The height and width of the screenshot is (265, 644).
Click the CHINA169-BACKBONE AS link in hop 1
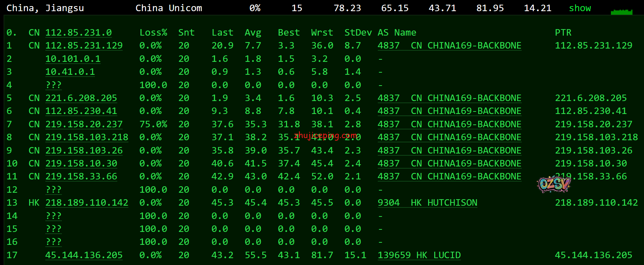[x=449, y=46]
